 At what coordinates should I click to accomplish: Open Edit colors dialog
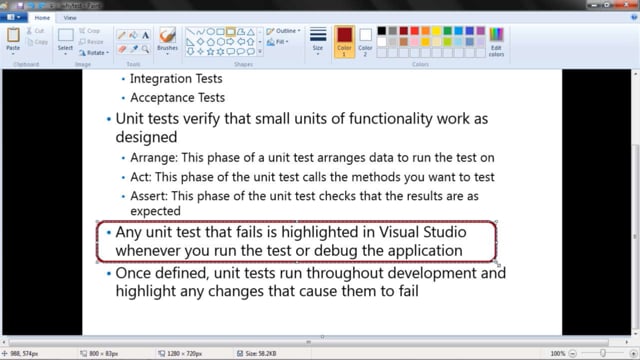(x=496, y=42)
